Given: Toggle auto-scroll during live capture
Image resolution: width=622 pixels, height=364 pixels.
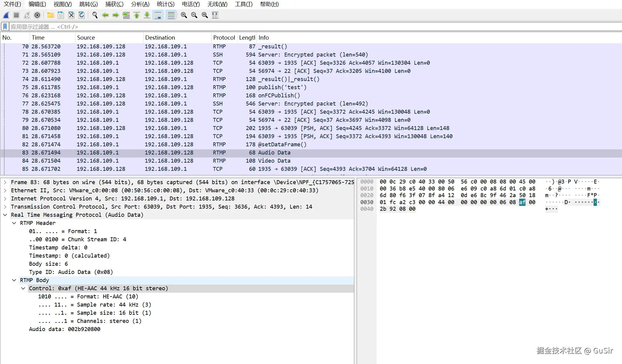Looking at the screenshot, I should point(158,15).
